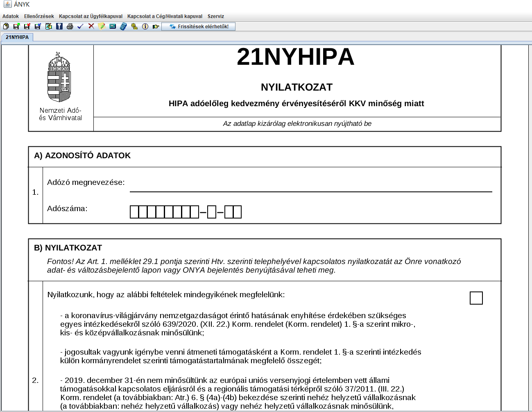Viewport: 532px width, 412px height.
Task: Click the save icon with green arrow
Action: pos(16,27)
